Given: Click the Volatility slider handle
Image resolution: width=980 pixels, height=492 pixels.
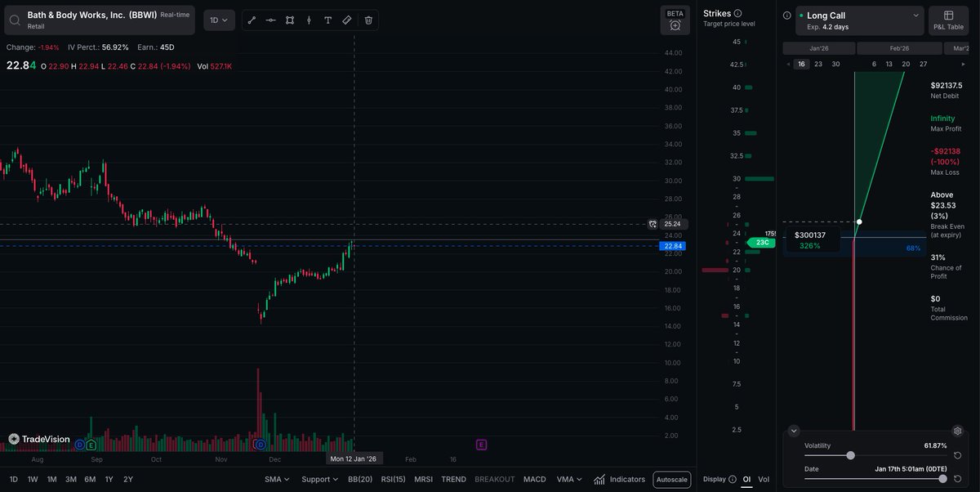Looking at the screenshot, I should tap(850, 455).
